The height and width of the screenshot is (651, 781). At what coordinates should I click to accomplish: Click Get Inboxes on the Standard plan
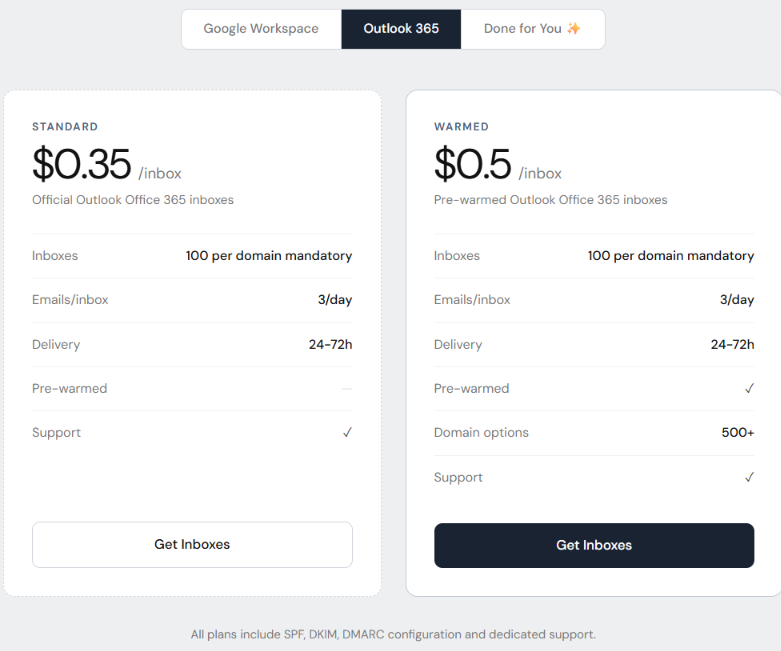point(192,544)
